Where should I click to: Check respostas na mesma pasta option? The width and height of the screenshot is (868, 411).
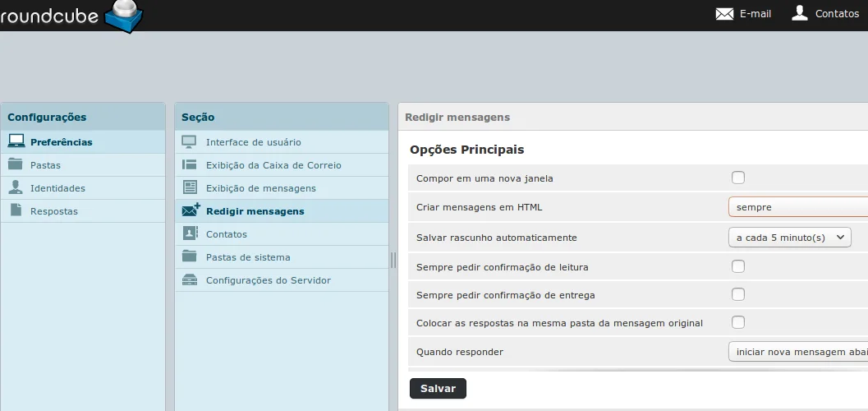coord(738,322)
